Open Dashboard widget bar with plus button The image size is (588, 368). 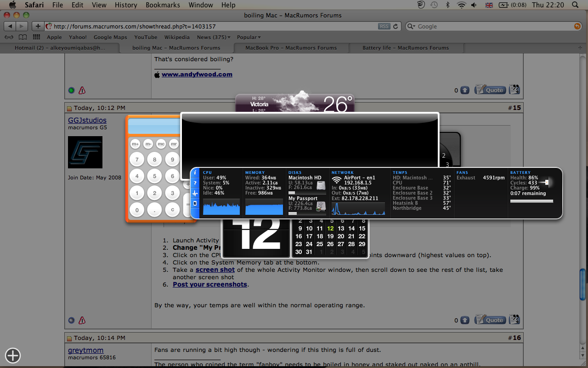(x=13, y=355)
